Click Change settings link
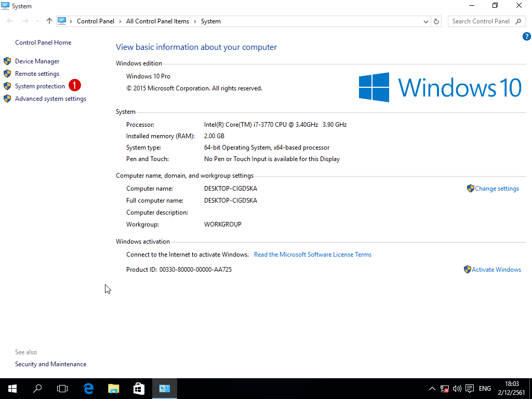532x399 pixels. click(497, 189)
